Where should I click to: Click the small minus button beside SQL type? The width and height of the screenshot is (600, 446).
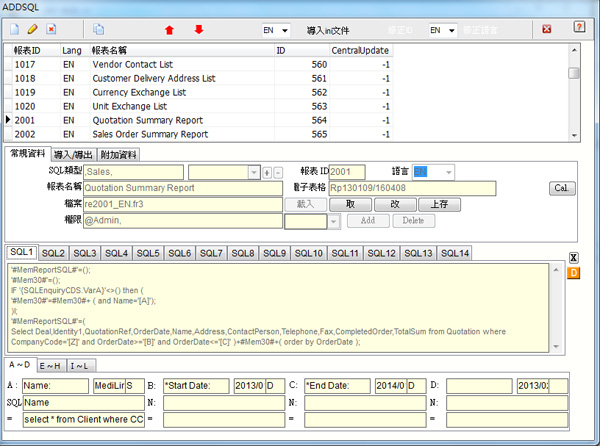pos(278,173)
